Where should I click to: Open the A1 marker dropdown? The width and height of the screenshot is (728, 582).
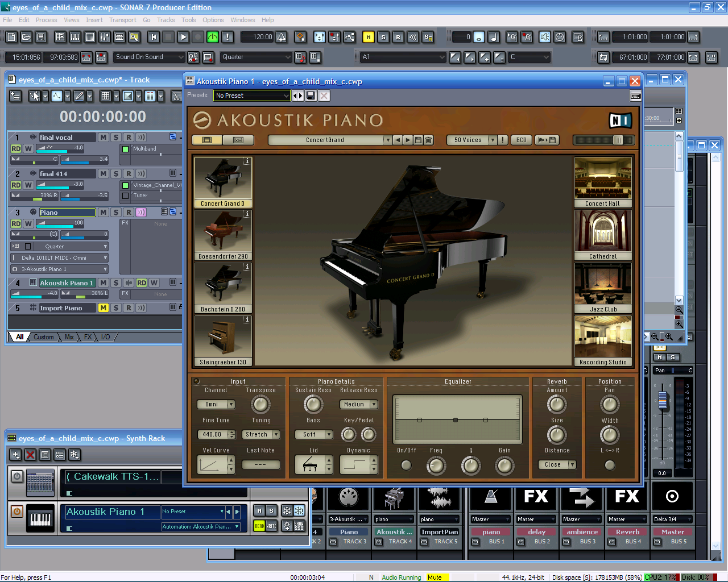tap(403, 57)
